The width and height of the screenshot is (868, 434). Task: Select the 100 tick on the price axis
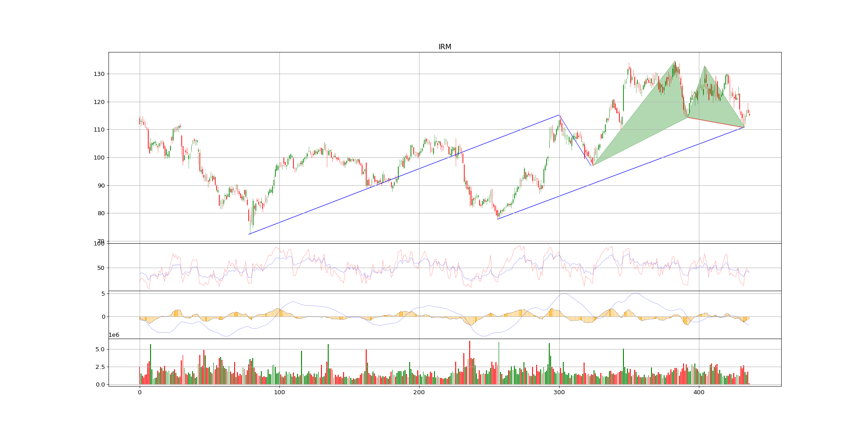click(100, 158)
